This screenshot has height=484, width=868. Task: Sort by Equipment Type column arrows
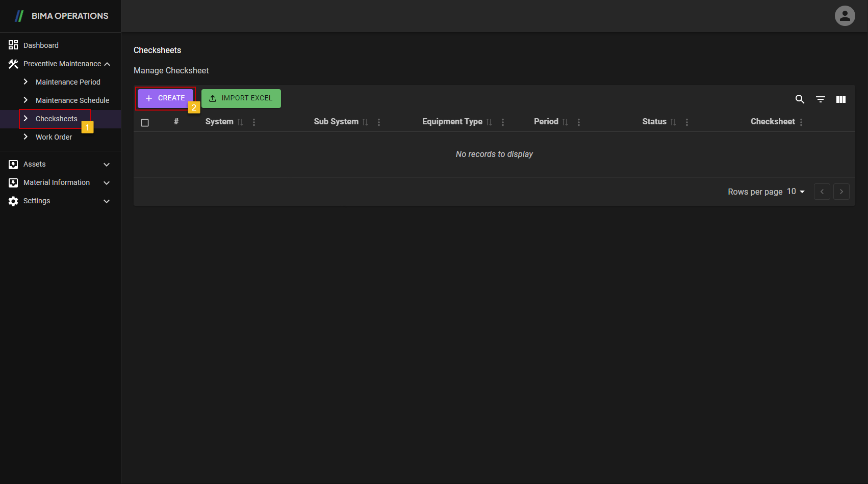tap(489, 122)
